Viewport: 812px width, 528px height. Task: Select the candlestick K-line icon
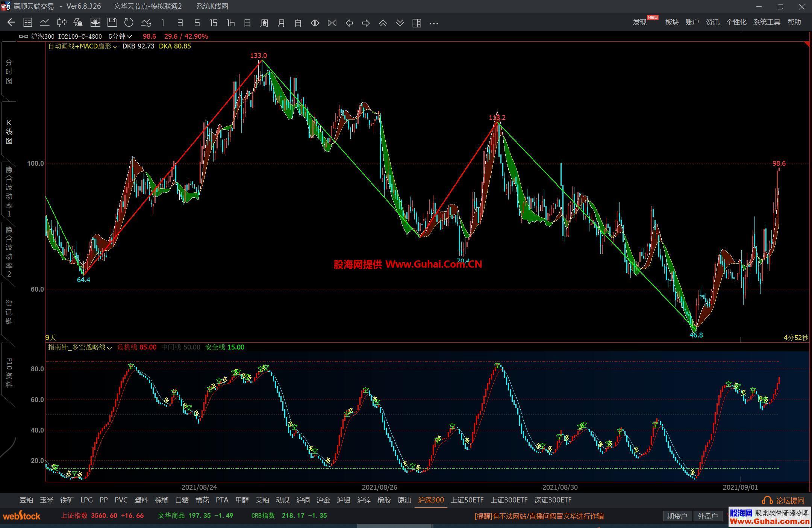62,23
